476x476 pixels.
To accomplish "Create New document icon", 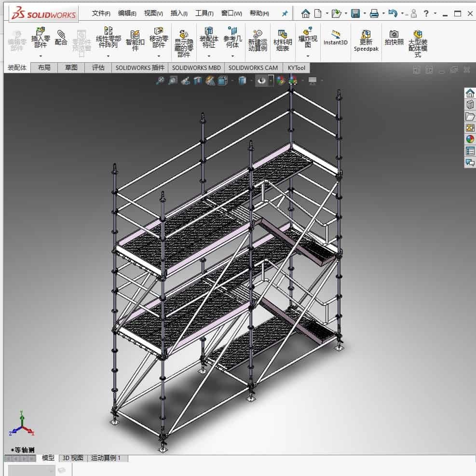I will pyautogui.click(x=317, y=14).
